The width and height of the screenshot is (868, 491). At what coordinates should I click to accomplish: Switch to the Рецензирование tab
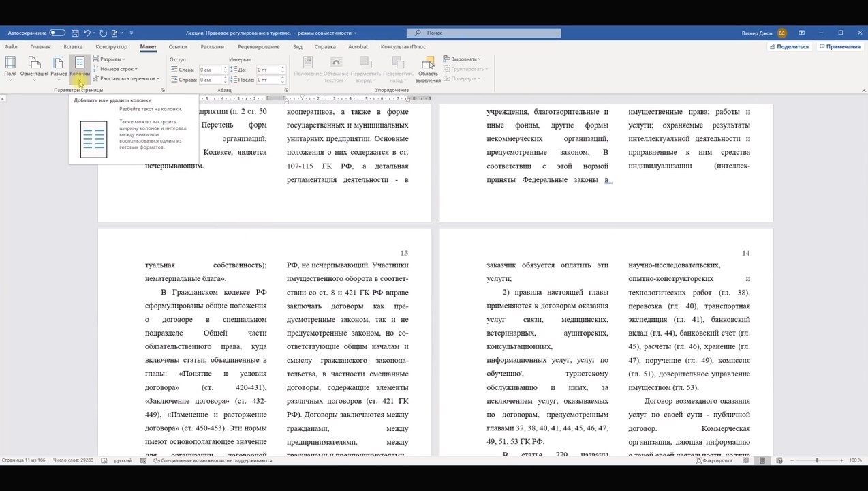click(258, 47)
